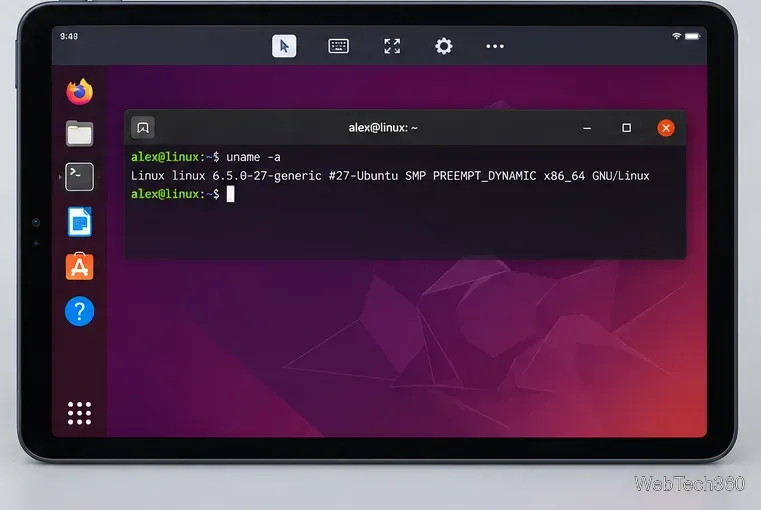Screen dimensions: 761x510
Task: Open the on-screen keyboard icon
Action: click(338, 46)
